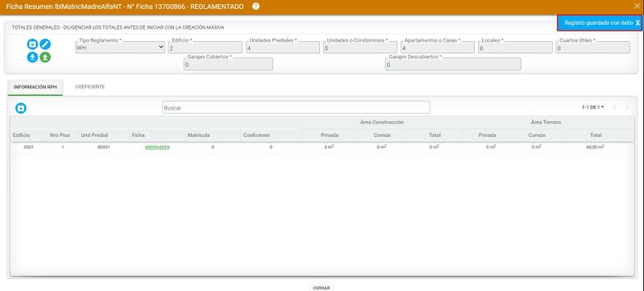
Task: Click the Total header under Área Terreno
Action: point(596,135)
